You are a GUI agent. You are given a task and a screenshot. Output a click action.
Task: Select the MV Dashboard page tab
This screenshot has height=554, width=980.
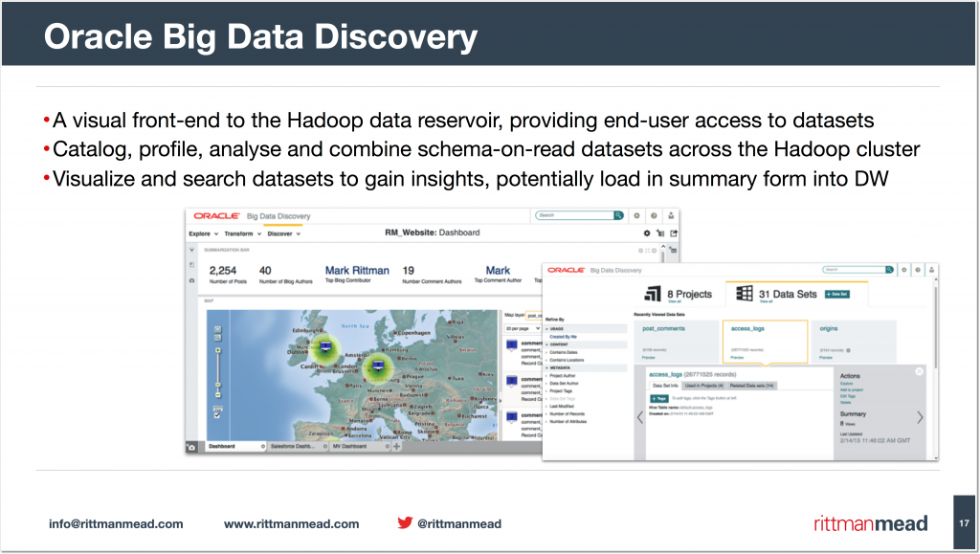click(360, 447)
